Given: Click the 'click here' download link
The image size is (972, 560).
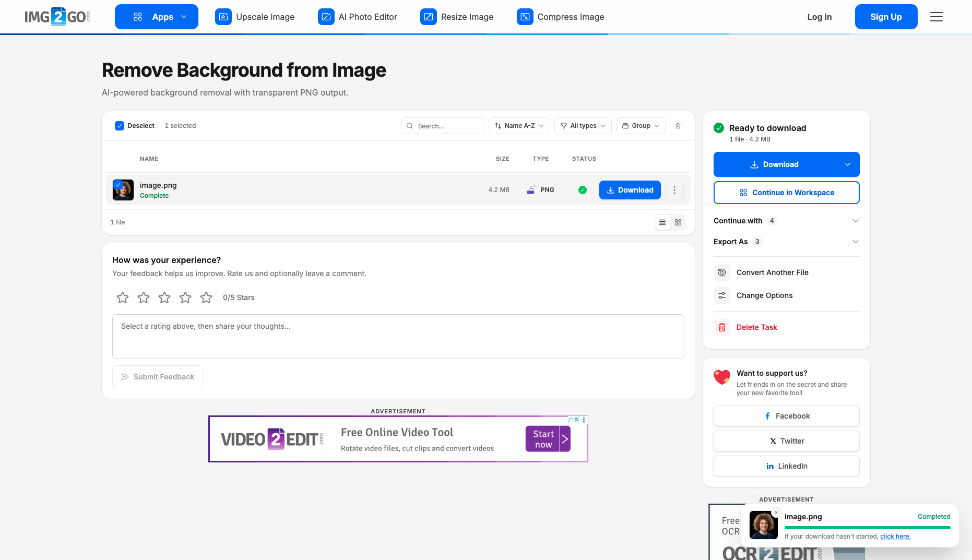Looking at the screenshot, I should pyautogui.click(x=895, y=537).
